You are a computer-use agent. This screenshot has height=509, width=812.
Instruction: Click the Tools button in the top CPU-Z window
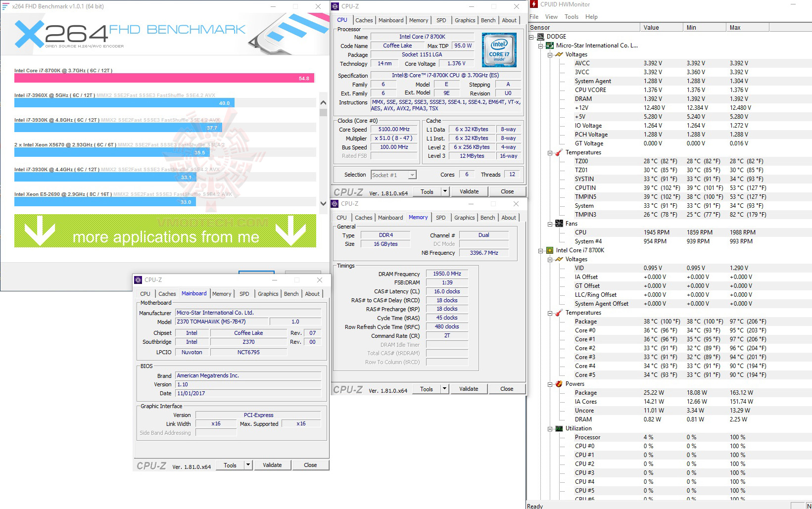coord(427,191)
